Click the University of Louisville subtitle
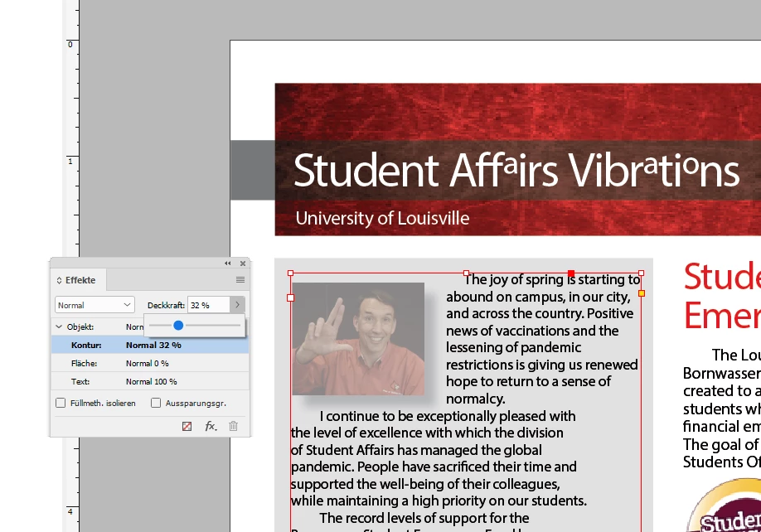Screen dimensions: 761x532 coord(382,218)
